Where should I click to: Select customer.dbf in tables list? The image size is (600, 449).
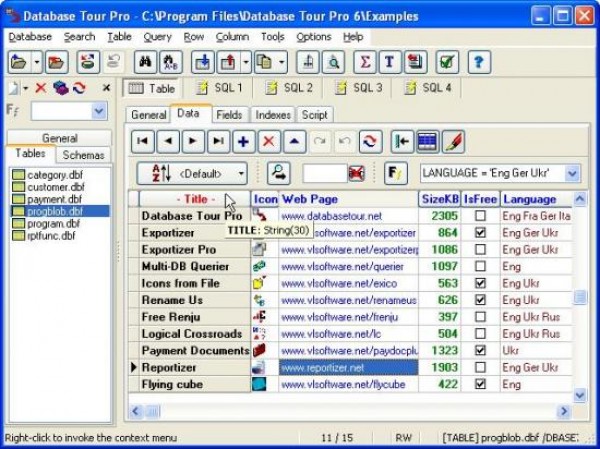pyautogui.click(x=56, y=187)
